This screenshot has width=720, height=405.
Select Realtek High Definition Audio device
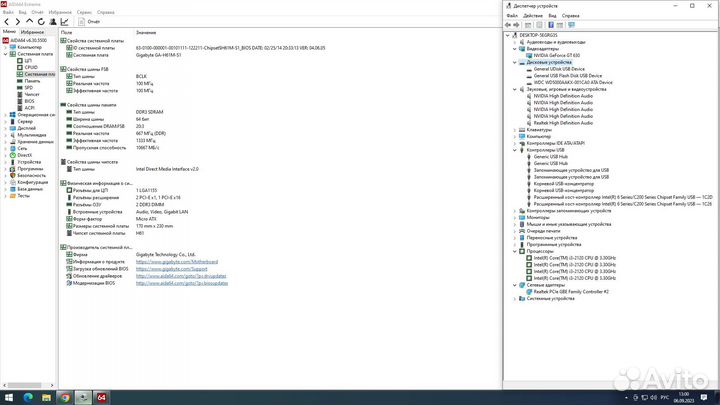tap(563, 123)
